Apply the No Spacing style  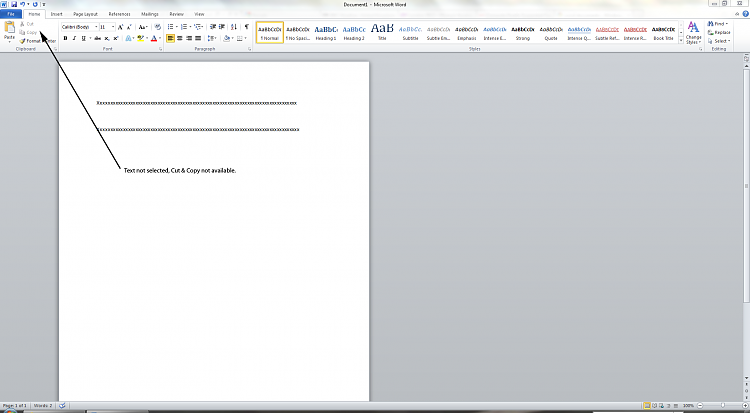(x=298, y=33)
